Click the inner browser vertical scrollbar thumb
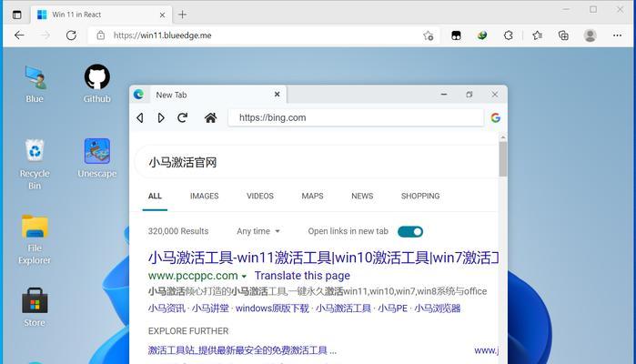This screenshot has height=364, width=636. coord(503,158)
